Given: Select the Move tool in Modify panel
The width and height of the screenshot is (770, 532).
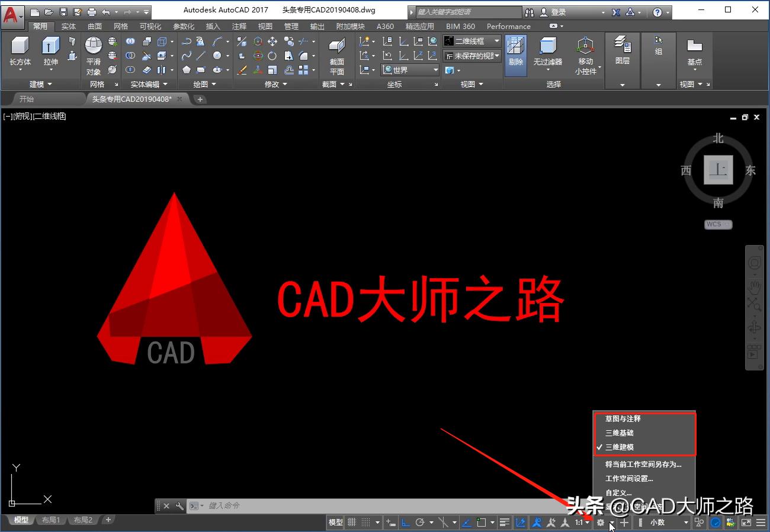Looking at the screenshot, I should (x=272, y=41).
